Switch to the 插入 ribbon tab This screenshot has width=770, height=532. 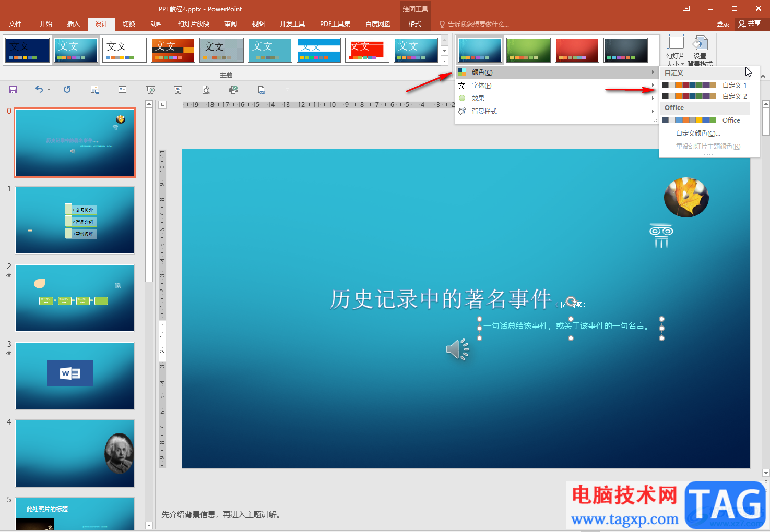click(74, 23)
